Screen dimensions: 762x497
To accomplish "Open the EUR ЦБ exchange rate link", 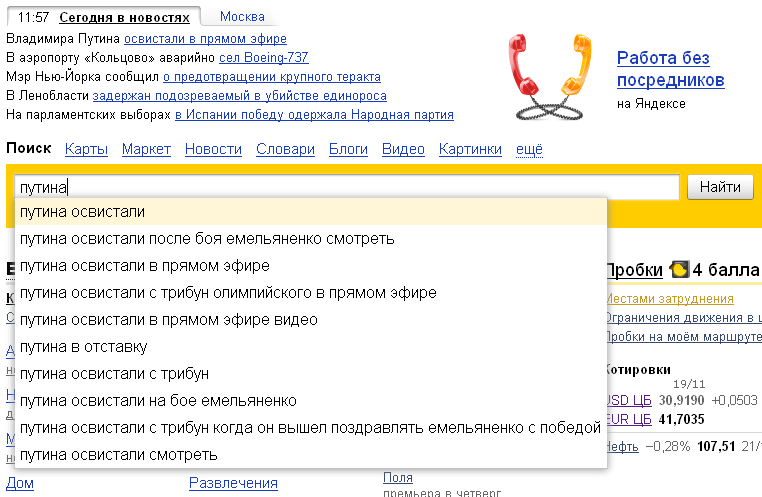I will tap(629, 419).
